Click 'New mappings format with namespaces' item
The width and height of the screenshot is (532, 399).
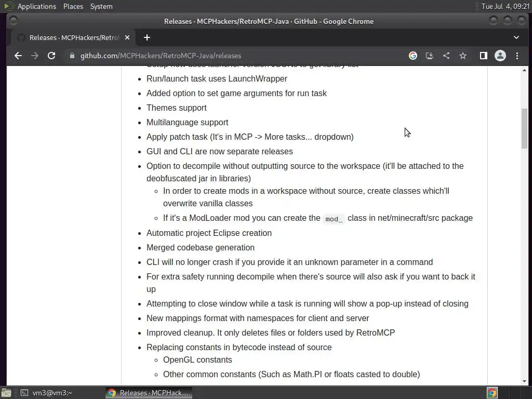pyautogui.click(x=258, y=318)
